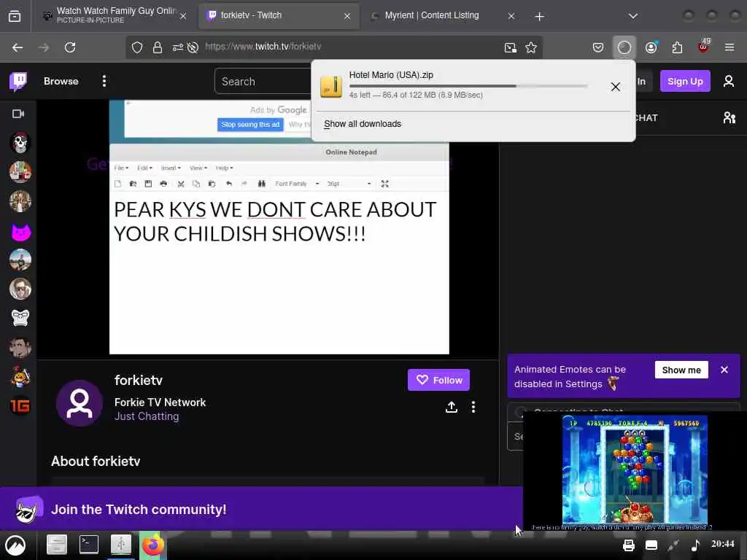Image resolution: width=747 pixels, height=560 pixels.
Task: Open the chat community users icon
Action: point(729,117)
